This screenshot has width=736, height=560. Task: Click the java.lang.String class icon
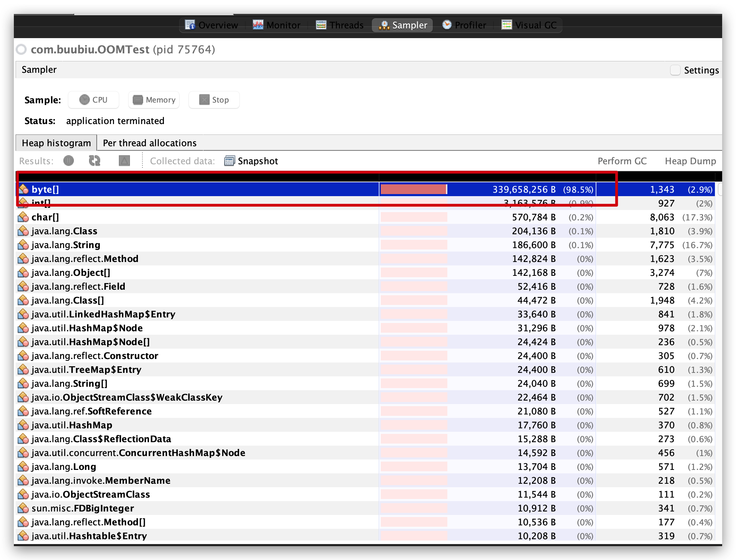(23, 245)
